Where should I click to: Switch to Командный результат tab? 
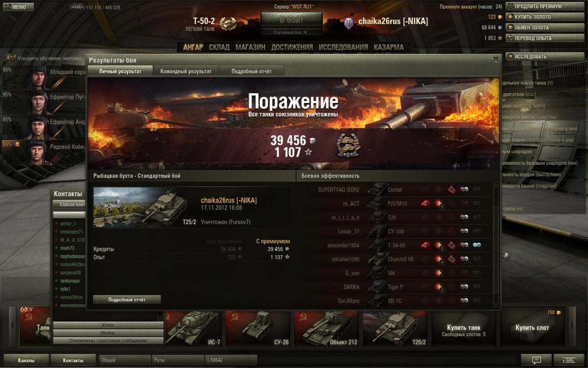tap(186, 71)
